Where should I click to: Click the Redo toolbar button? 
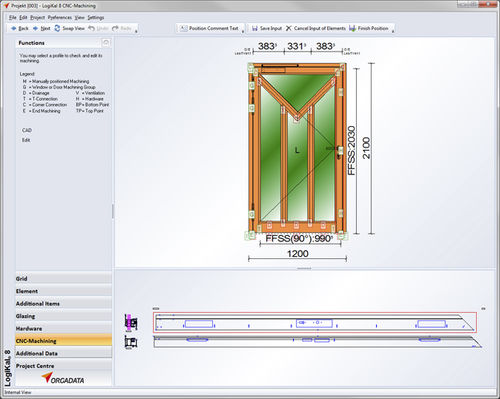[x=122, y=29]
